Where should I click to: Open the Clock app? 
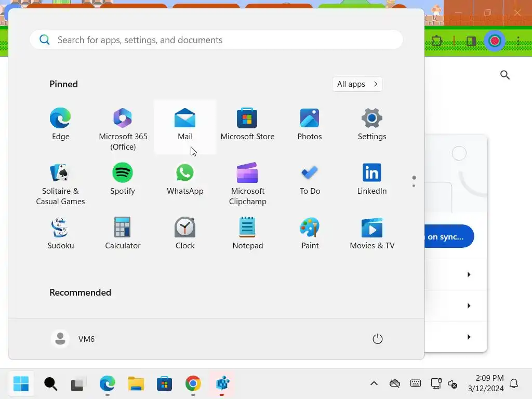coord(185,233)
